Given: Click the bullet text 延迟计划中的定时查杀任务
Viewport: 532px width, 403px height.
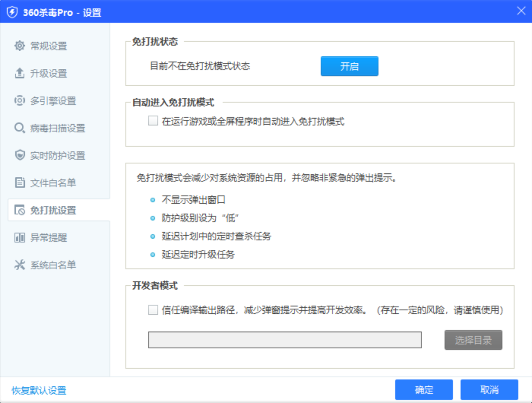Looking at the screenshot, I should click(x=216, y=236).
